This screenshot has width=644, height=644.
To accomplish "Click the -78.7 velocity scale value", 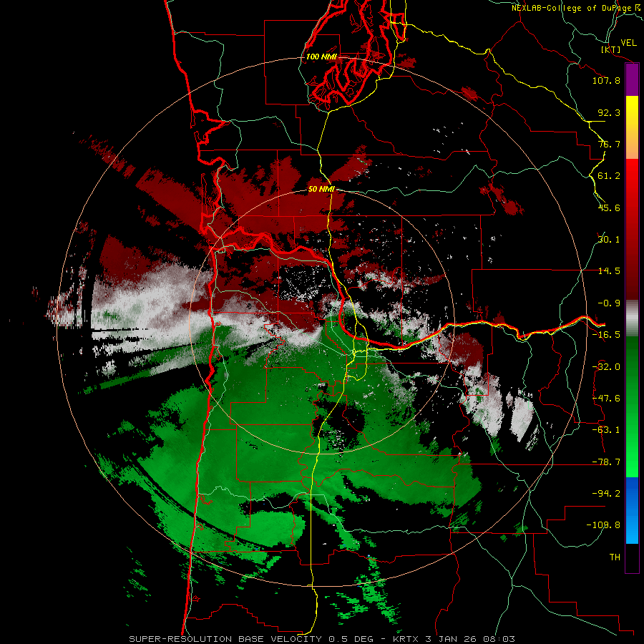I will 606,462.
